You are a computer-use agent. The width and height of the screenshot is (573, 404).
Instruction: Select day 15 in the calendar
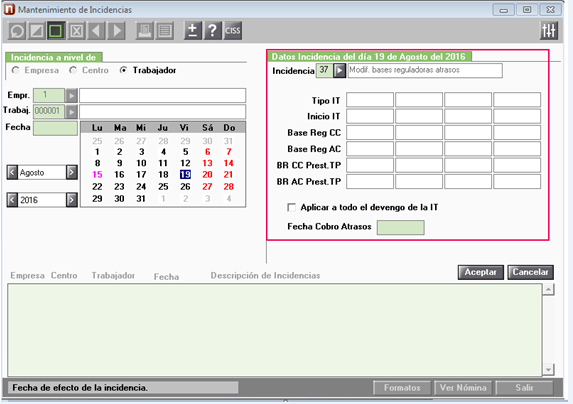click(x=97, y=175)
